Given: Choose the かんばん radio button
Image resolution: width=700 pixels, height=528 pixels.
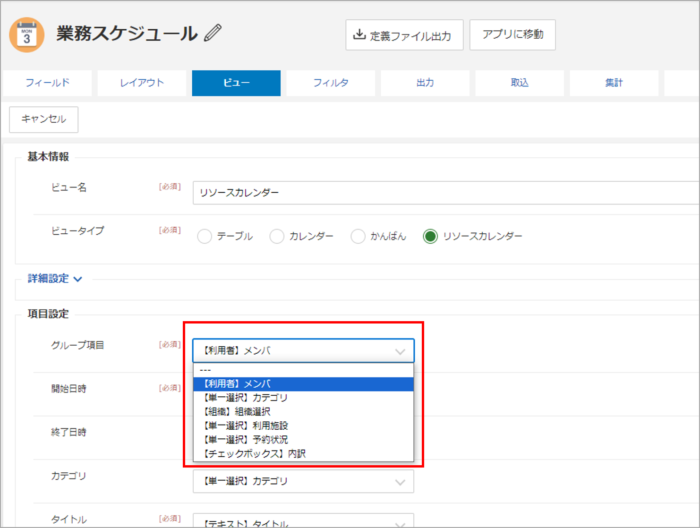Looking at the screenshot, I should click(x=358, y=236).
